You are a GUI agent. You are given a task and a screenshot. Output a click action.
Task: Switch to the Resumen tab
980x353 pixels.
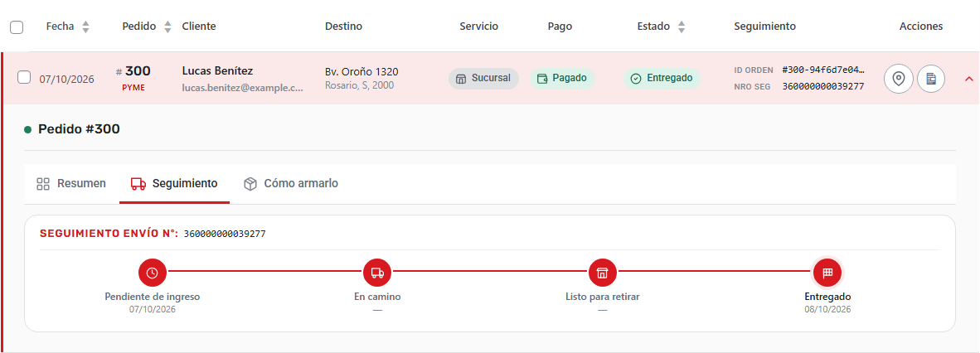71,184
